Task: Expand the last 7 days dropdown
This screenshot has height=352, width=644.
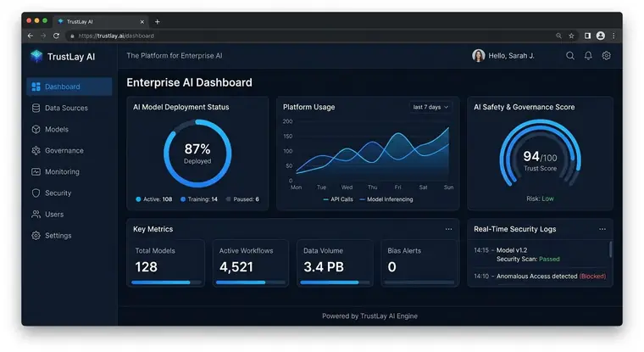Action: click(430, 107)
